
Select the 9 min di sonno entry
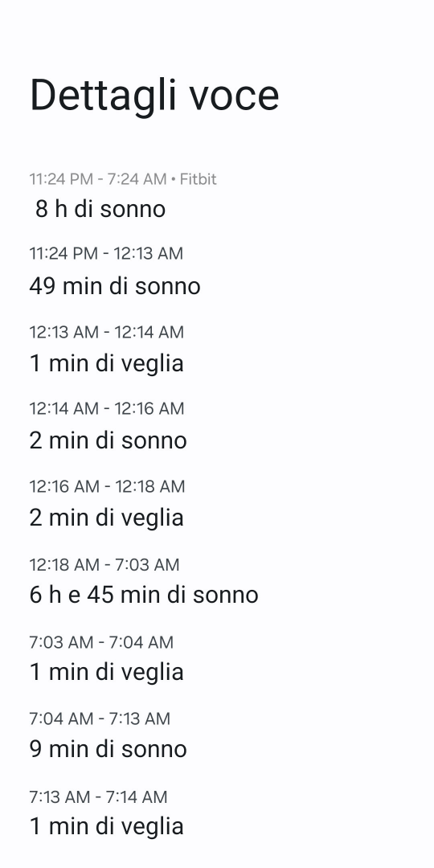pos(108,749)
